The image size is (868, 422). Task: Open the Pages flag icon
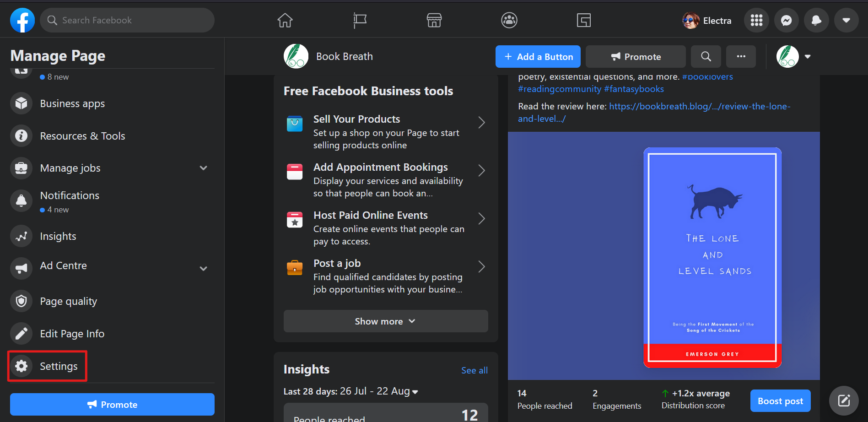[360, 20]
